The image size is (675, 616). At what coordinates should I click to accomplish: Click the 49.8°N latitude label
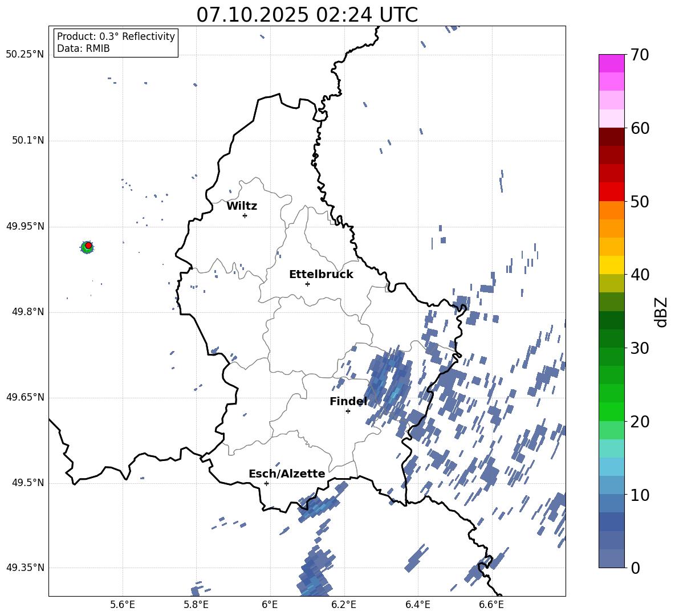pos(28,312)
